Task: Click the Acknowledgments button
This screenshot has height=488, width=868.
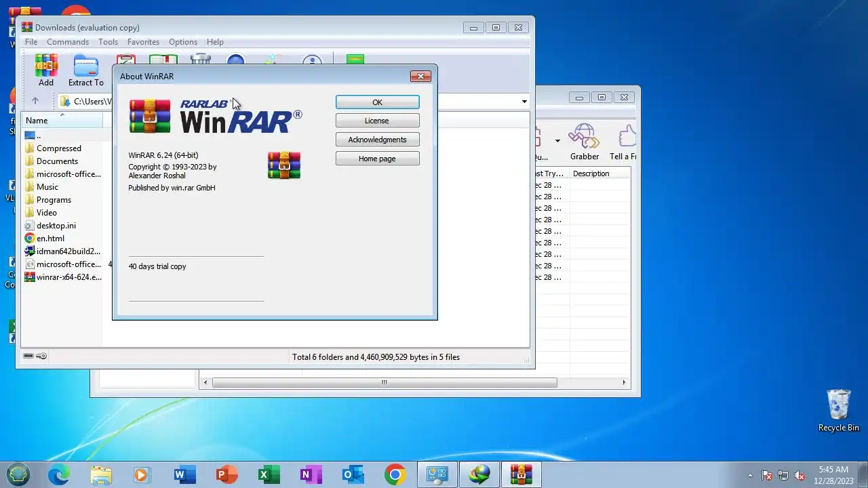Action: (377, 140)
